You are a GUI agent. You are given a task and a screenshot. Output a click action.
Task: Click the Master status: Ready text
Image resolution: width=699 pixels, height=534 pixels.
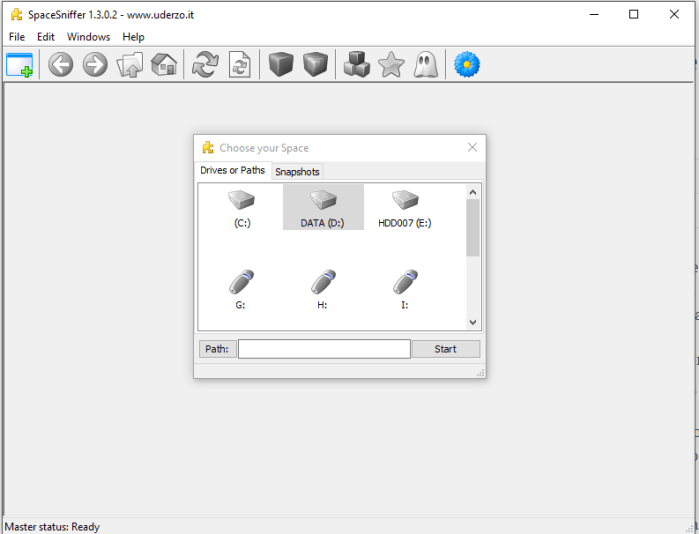click(x=52, y=527)
